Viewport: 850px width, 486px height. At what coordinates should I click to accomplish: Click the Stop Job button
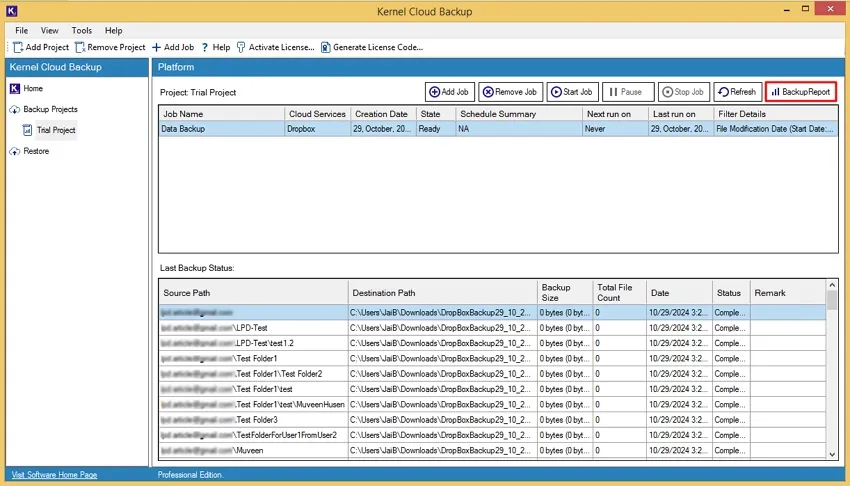click(684, 92)
